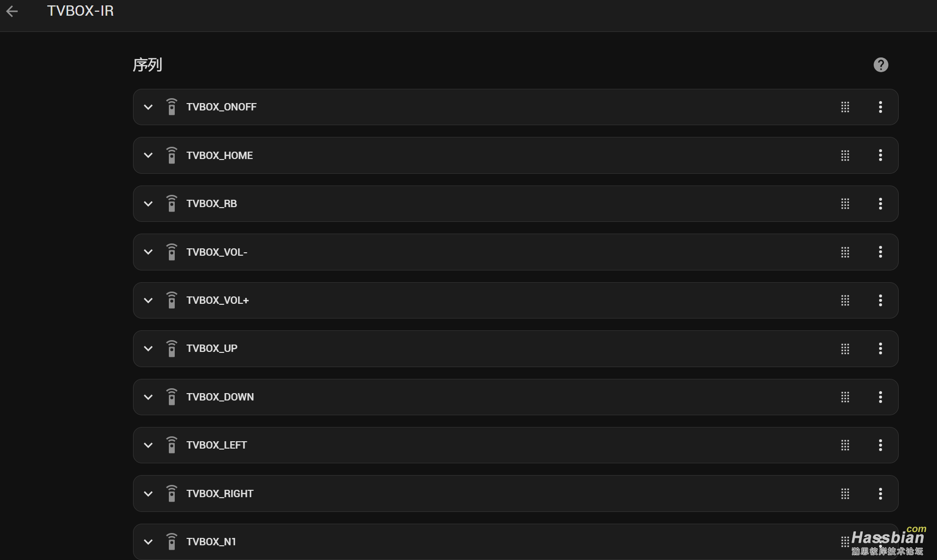Open three-dot menu for TVBOX_RB
This screenshot has width=937, height=560.
pos(881,204)
